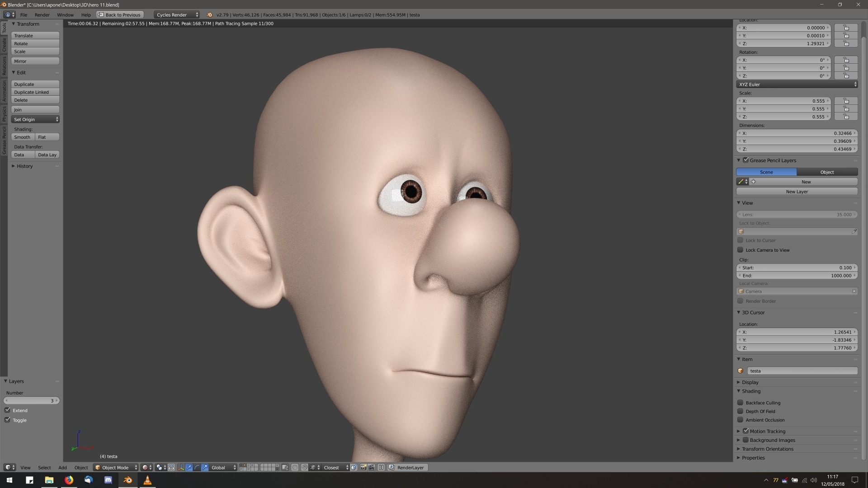Clear the Local Camera field with X
The image size is (868, 488).
(x=854, y=291)
